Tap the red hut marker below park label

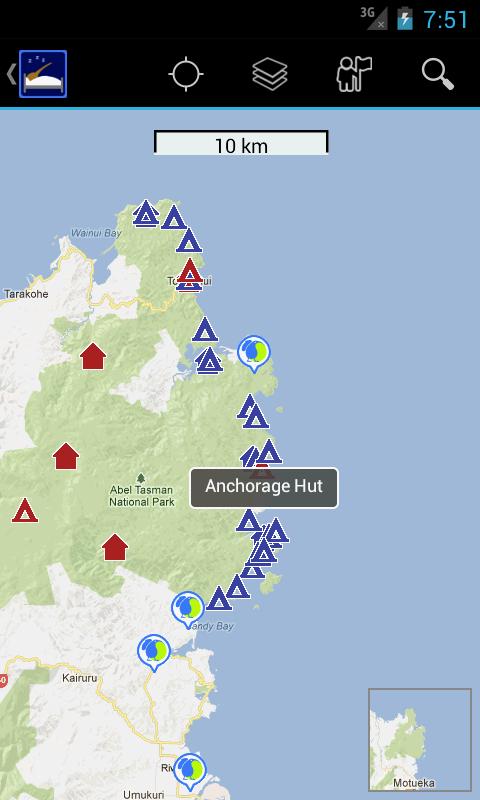115,547
